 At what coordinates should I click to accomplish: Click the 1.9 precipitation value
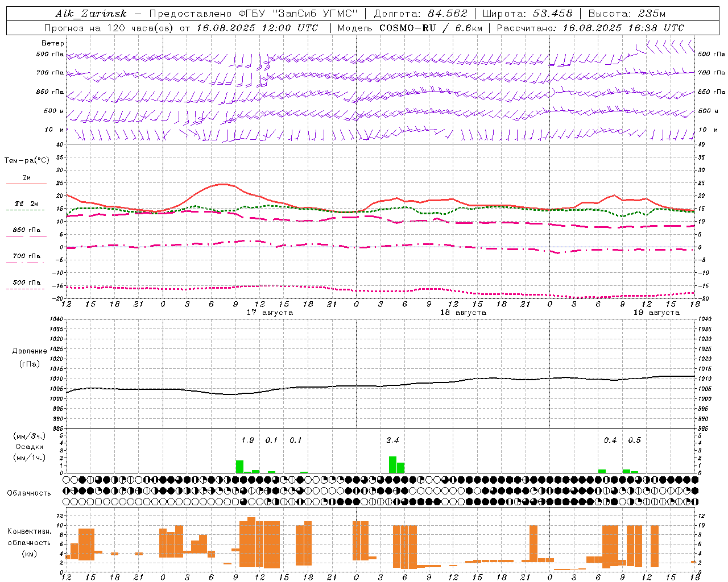click(247, 440)
